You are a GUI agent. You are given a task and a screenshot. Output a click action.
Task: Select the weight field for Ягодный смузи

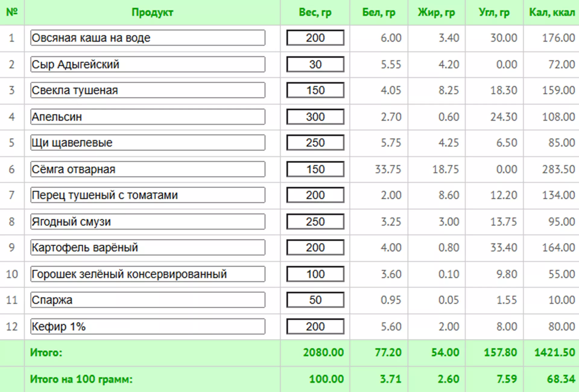click(315, 221)
